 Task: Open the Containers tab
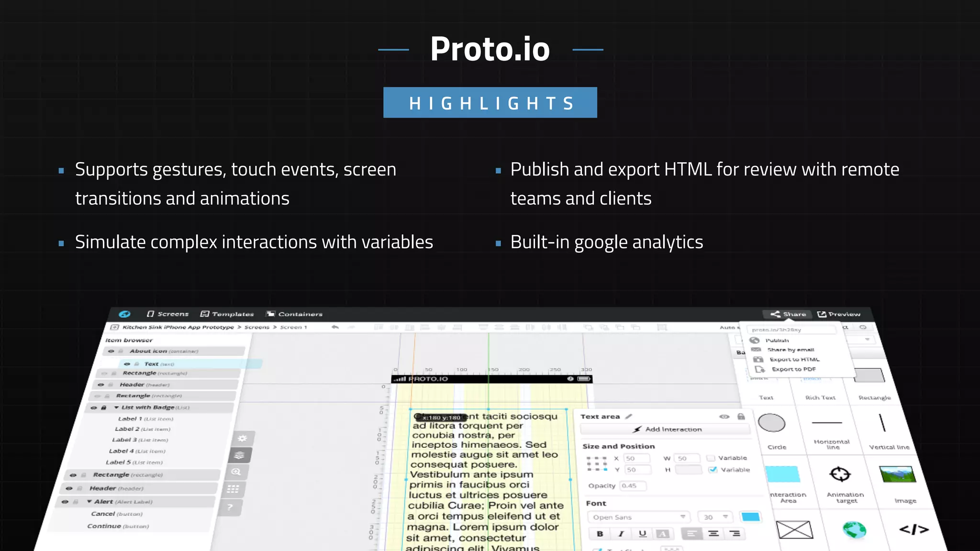pos(294,314)
